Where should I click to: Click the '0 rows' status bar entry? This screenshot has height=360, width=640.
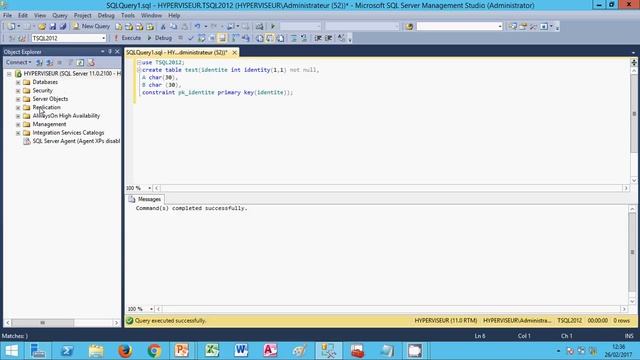(621, 321)
